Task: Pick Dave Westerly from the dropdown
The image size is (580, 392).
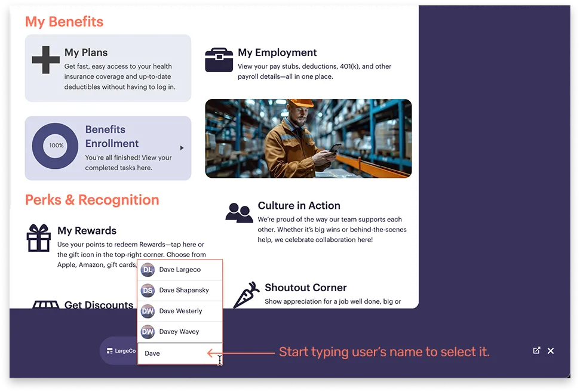Action: pyautogui.click(x=180, y=311)
